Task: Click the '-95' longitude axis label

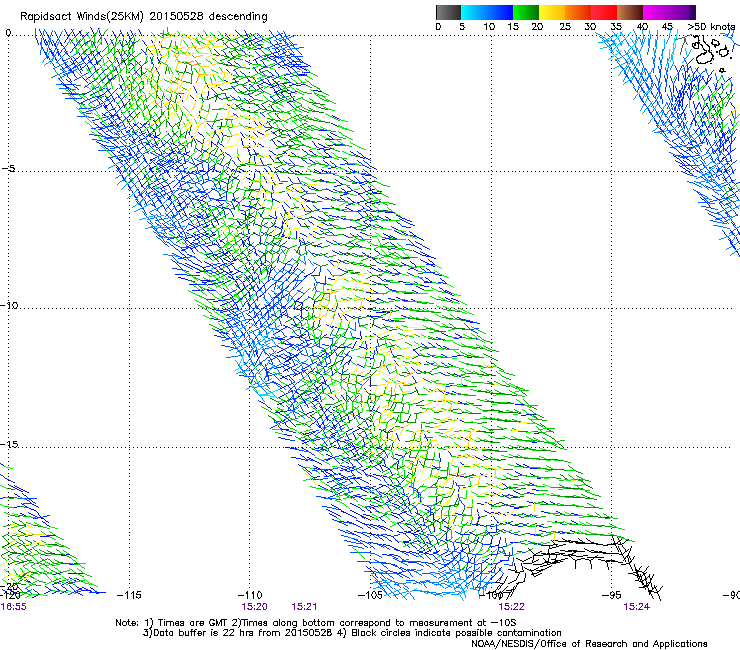Action: coord(612,595)
